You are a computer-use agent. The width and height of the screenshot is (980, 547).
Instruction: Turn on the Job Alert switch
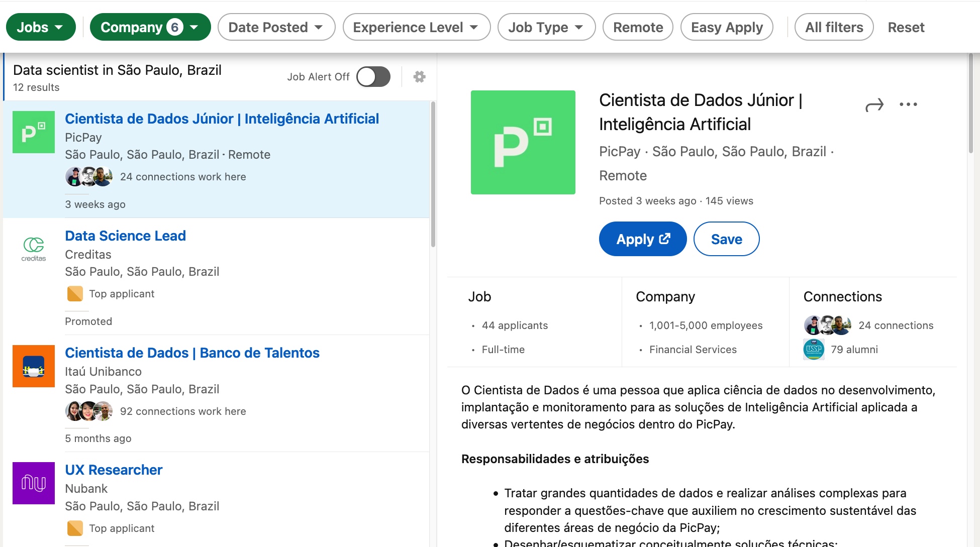click(x=373, y=77)
